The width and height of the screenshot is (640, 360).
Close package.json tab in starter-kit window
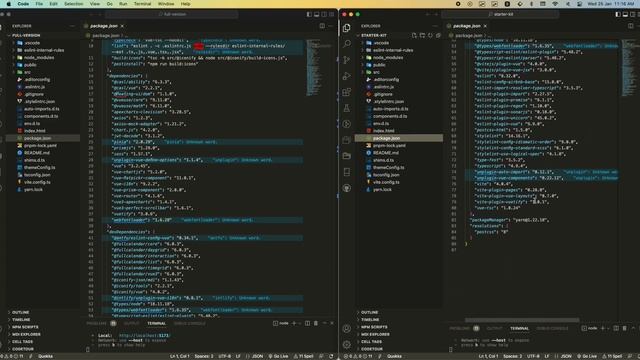pyautogui.click(x=485, y=26)
